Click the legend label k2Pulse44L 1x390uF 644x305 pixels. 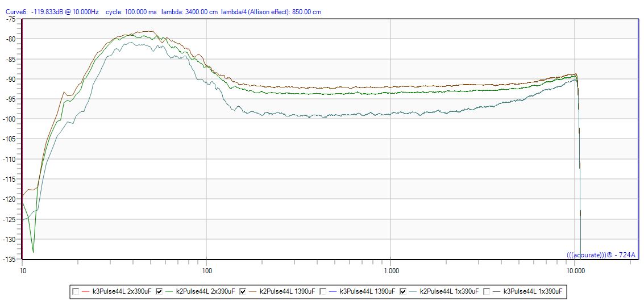coord(449,291)
